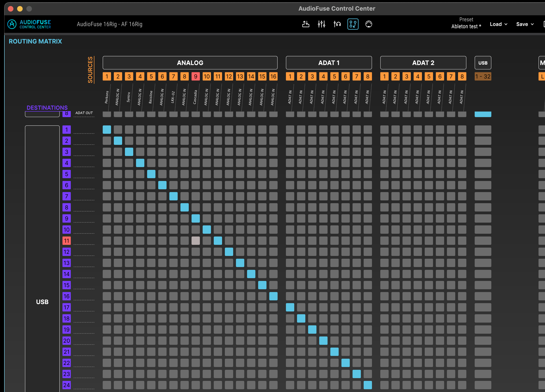
Task: Enable Analog 1 to USB 24 routing
Action: coord(107,385)
